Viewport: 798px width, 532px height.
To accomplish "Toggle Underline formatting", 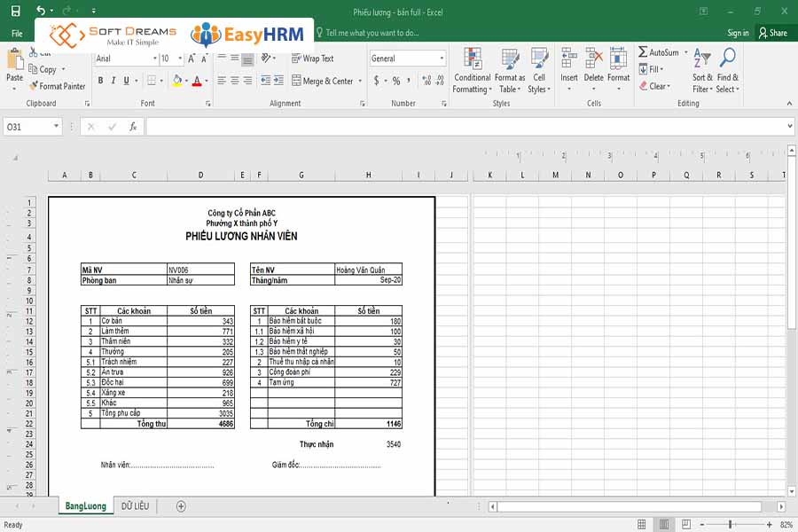I will click(x=126, y=81).
